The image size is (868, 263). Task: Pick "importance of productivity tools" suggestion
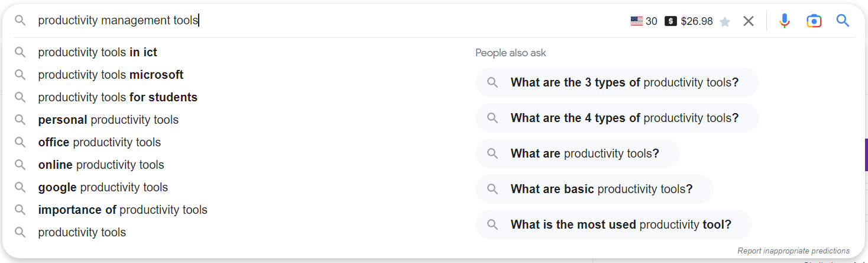click(122, 210)
